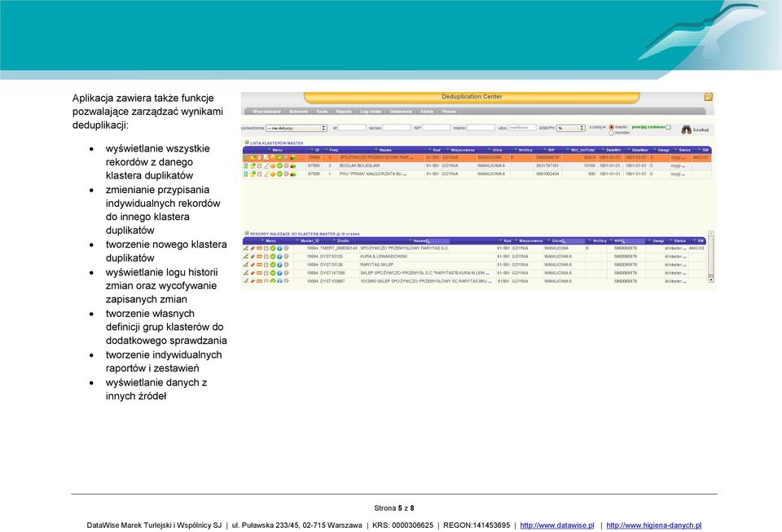Sort master list by Nazwa column
This screenshot has width=782, height=532.
(x=385, y=150)
